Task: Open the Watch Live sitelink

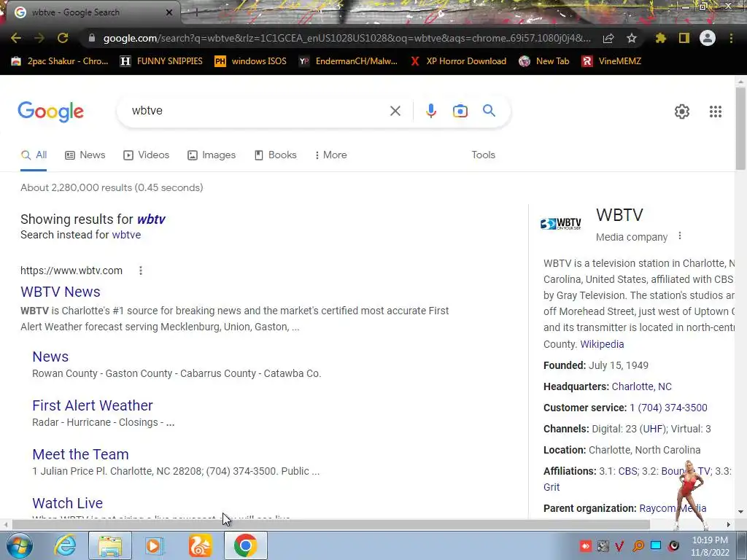Action: click(x=68, y=503)
